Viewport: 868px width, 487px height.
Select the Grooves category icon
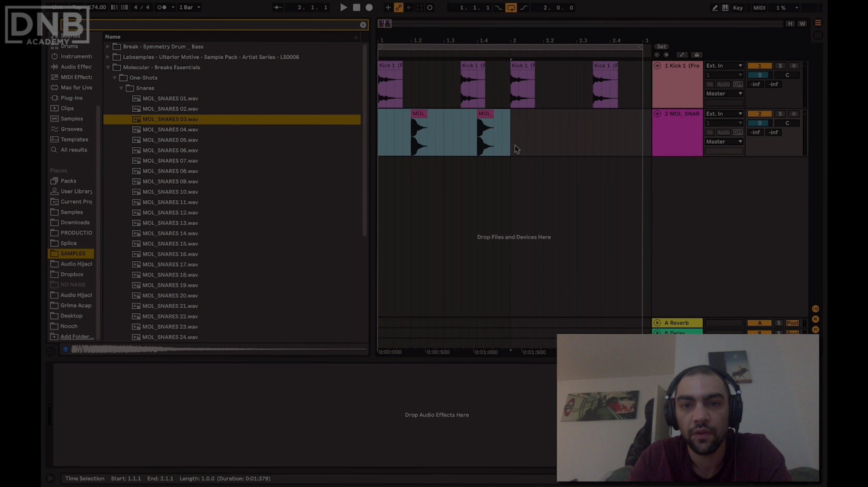tap(55, 129)
